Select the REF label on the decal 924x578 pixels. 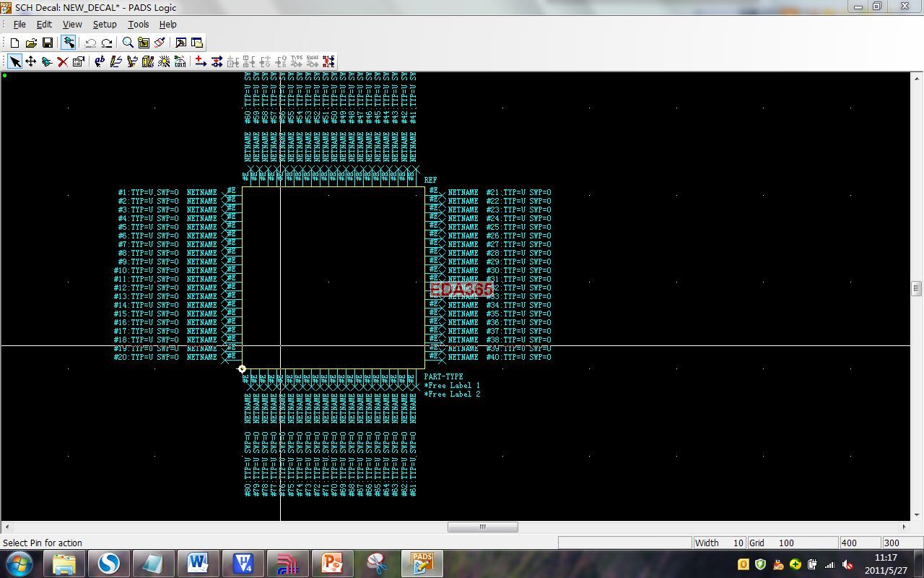click(x=430, y=180)
